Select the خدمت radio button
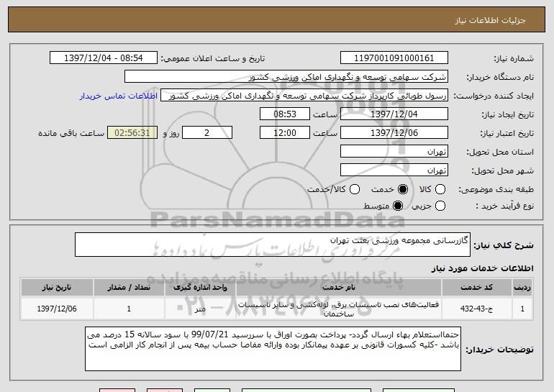The width and height of the screenshot is (554, 392). coord(402,189)
